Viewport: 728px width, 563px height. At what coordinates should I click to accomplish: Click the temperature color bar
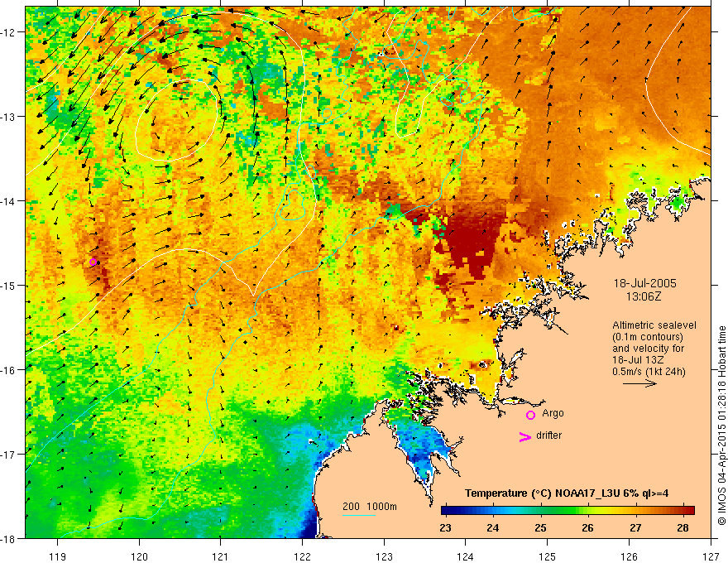(568, 511)
